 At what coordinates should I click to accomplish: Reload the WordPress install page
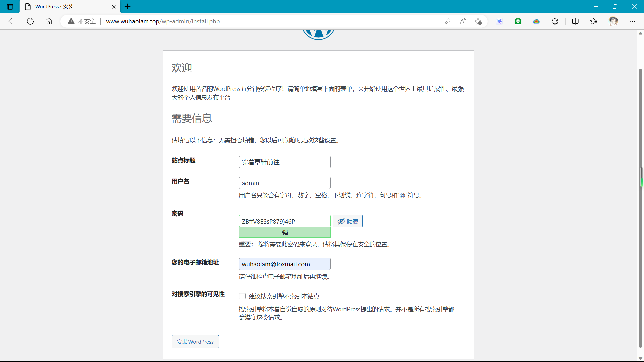pos(30,21)
